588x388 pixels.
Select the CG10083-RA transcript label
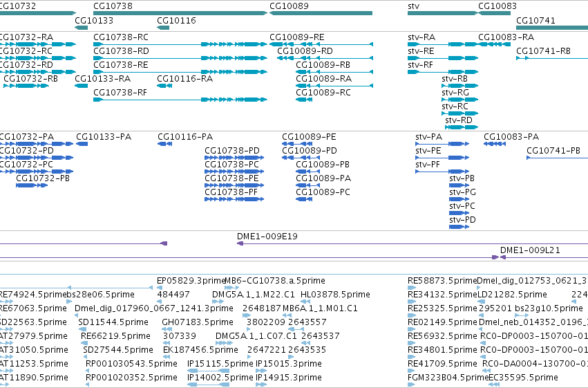point(506,37)
